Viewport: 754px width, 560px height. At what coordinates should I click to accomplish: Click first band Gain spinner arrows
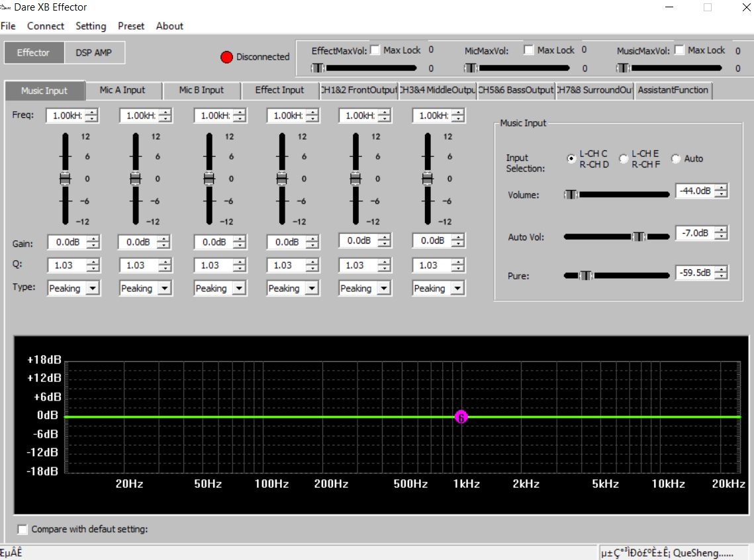coord(93,242)
